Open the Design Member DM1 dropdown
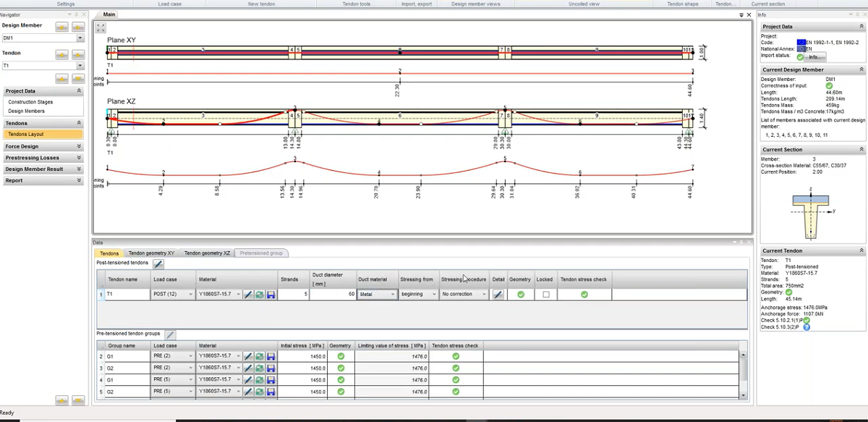Screen dimensions: 868x422 [x=80, y=38]
